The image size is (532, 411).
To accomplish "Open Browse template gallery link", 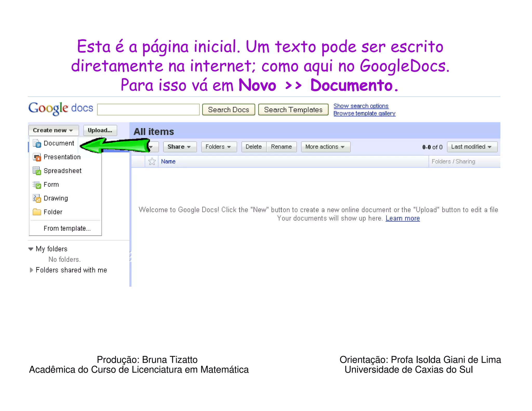I will click(x=364, y=114).
